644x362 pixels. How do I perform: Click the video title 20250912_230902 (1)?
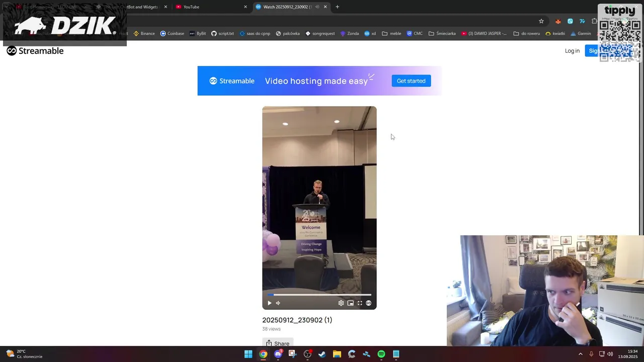click(x=297, y=320)
